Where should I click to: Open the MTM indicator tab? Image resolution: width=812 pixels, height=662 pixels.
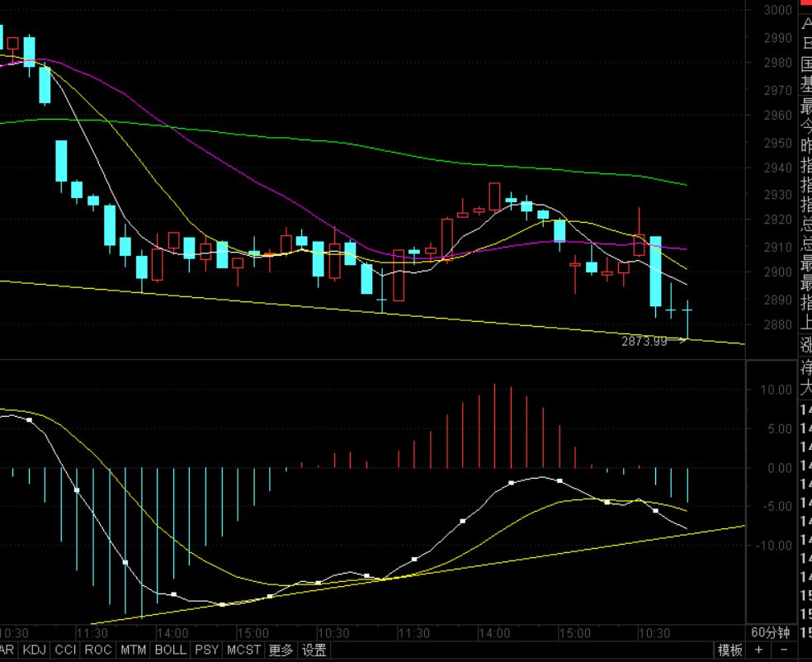point(133,650)
